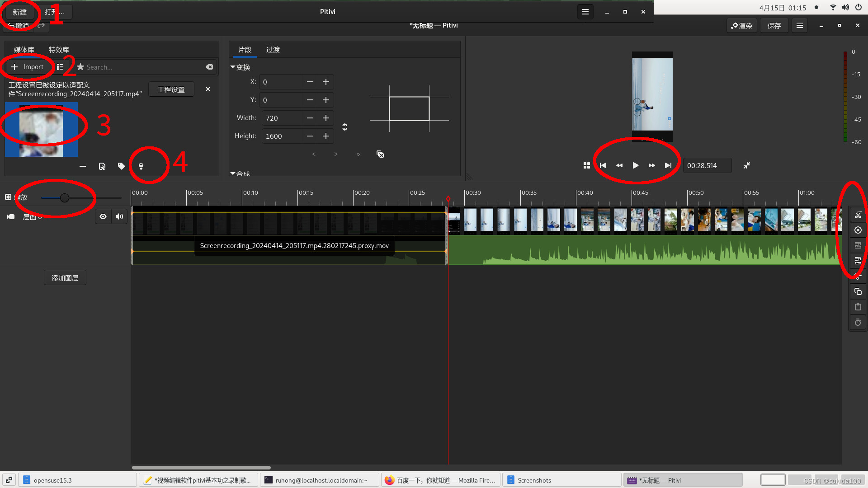Click the delete clip icon in timeline toolbar
Image resolution: width=868 pixels, height=488 pixels.
858,230
